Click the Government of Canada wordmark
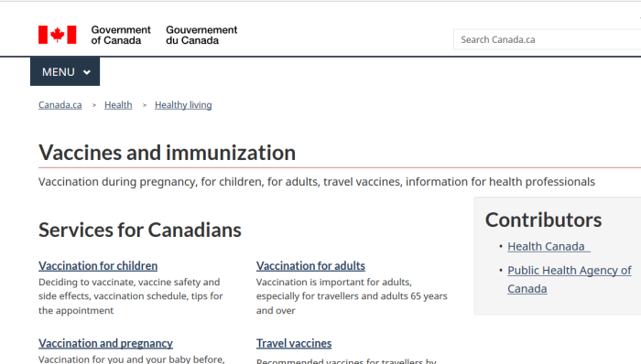This screenshot has width=641, height=364. pyautogui.click(x=121, y=35)
